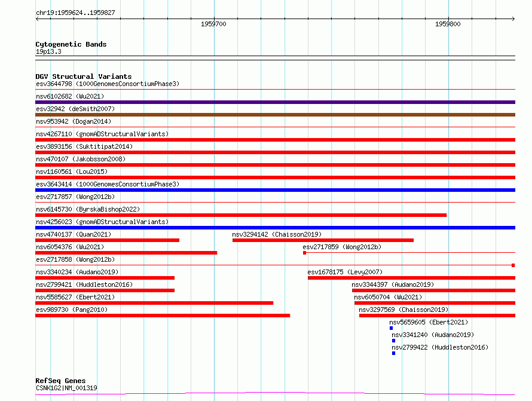Screen dimensions: 532x401
Task: Click the blue square marker under nsv2799422
Action: 393,353
